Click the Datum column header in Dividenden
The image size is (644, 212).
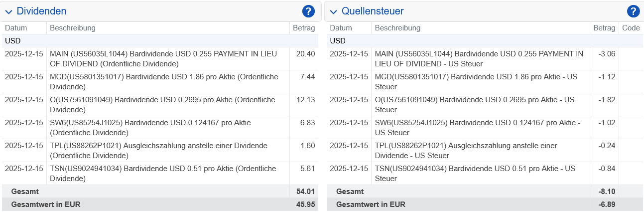click(16, 28)
